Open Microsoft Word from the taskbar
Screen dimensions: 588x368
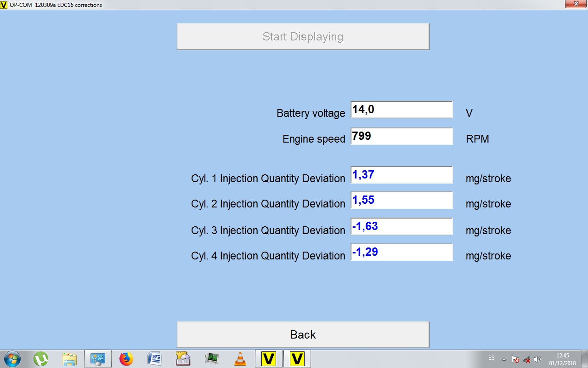(x=154, y=359)
